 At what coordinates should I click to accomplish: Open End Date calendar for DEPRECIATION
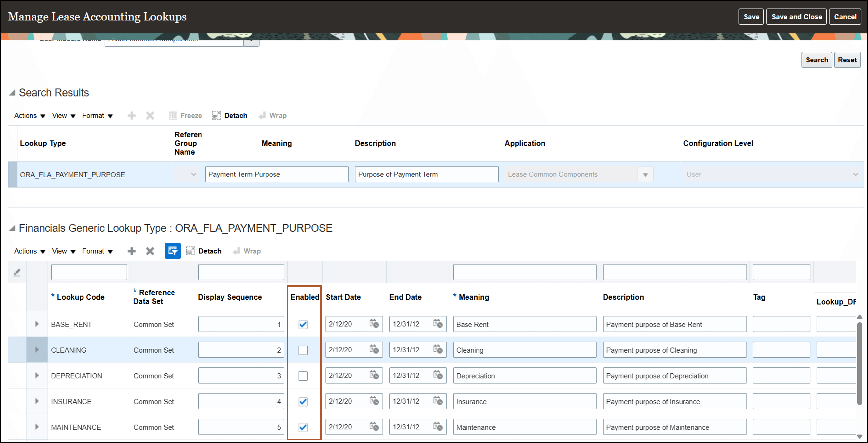point(438,375)
